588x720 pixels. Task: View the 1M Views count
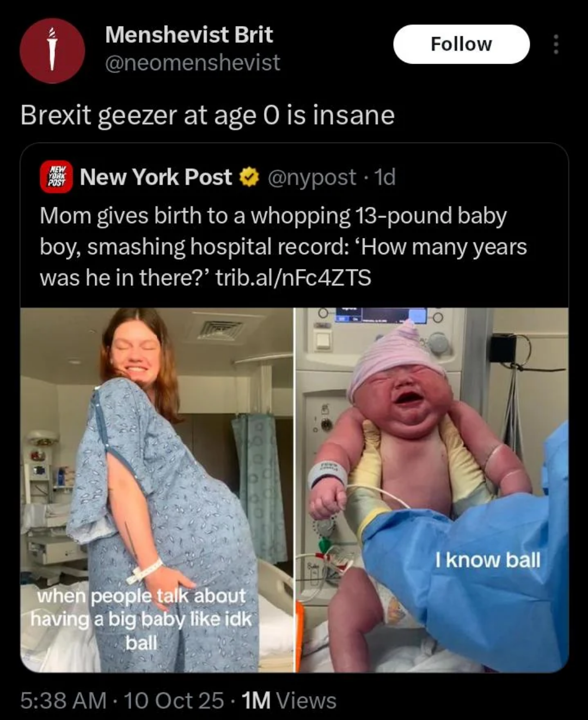[x=289, y=700]
